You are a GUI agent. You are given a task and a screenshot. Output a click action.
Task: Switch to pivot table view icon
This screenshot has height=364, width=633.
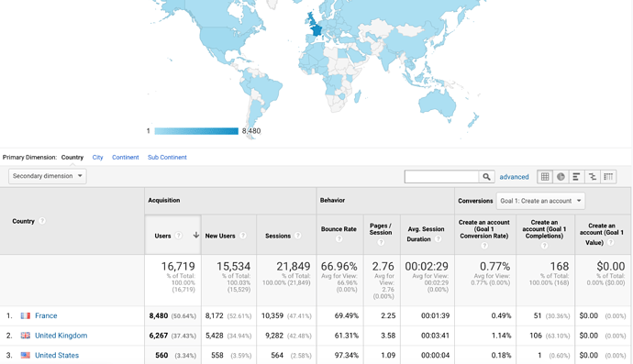pos(608,177)
